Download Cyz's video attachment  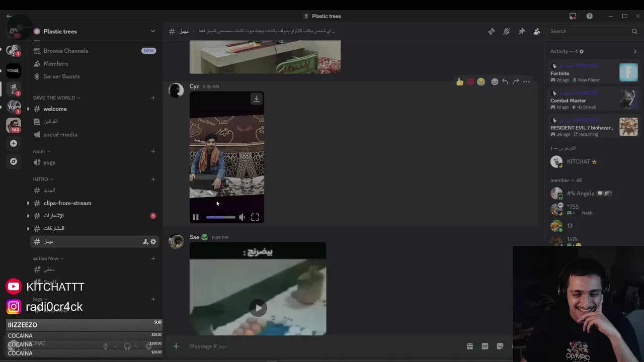point(257,99)
